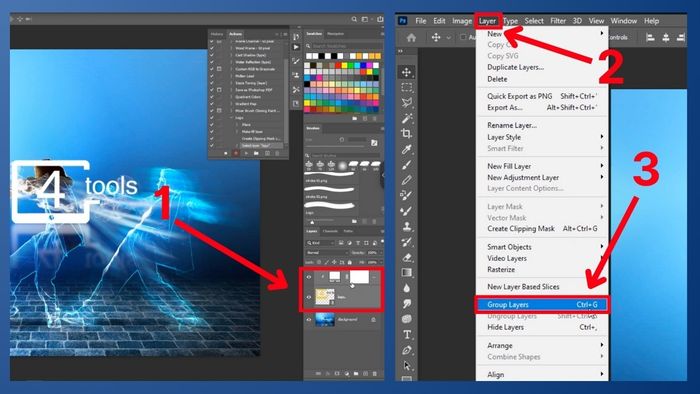Open tool preset chevron beside move icon

point(449,38)
